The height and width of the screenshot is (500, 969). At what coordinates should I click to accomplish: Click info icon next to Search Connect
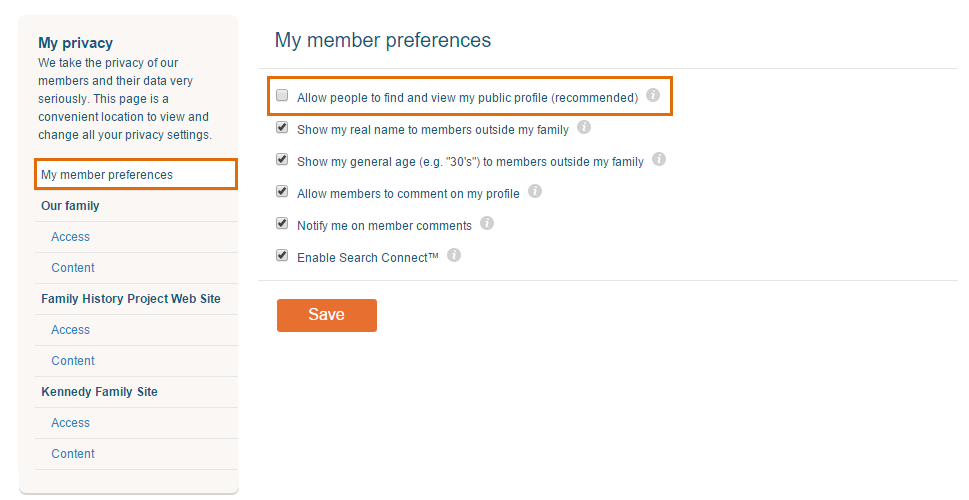(454, 256)
